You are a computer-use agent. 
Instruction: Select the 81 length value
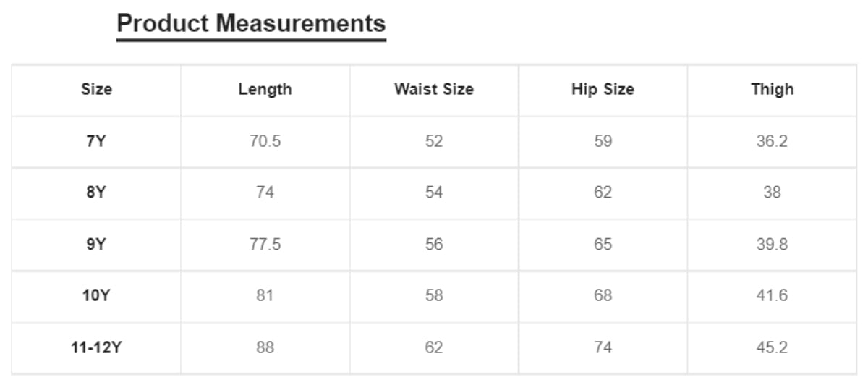[x=265, y=296]
